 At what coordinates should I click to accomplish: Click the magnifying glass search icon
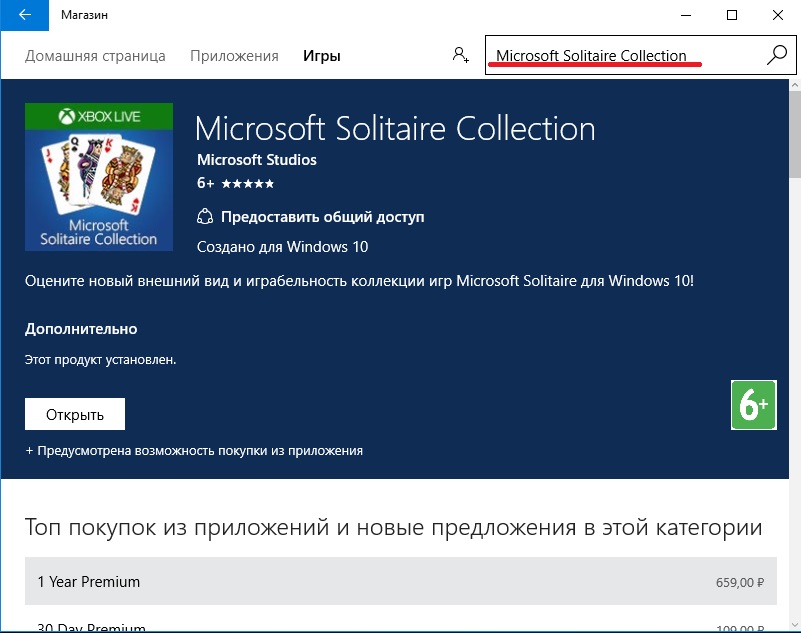tap(776, 55)
